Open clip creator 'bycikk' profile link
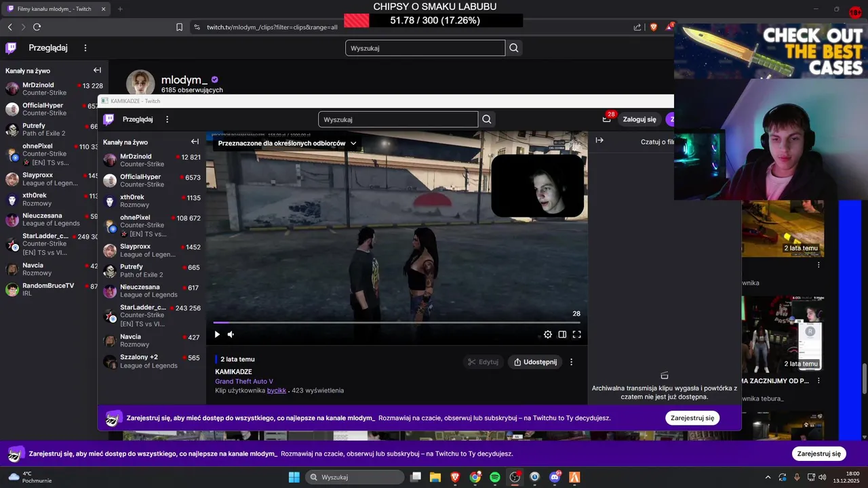The width and height of the screenshot is (868, 488). pyautogui.click(x=277, y=390)
